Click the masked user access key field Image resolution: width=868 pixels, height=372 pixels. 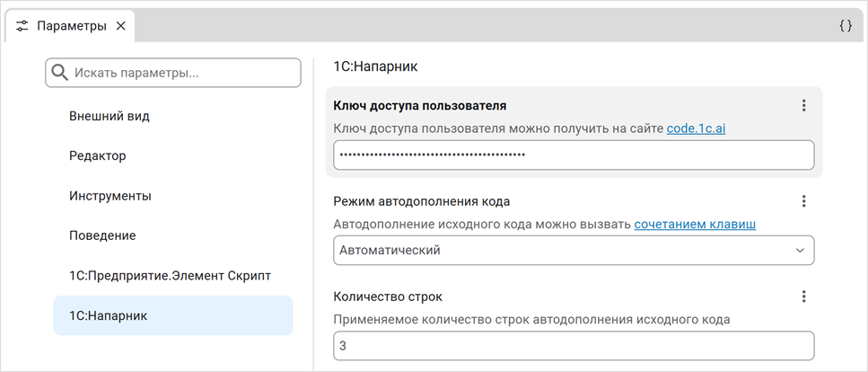click(574, 155)
